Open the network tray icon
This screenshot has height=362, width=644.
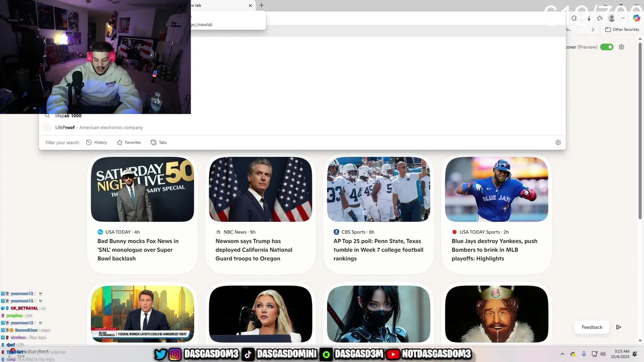tap(594, 354)
